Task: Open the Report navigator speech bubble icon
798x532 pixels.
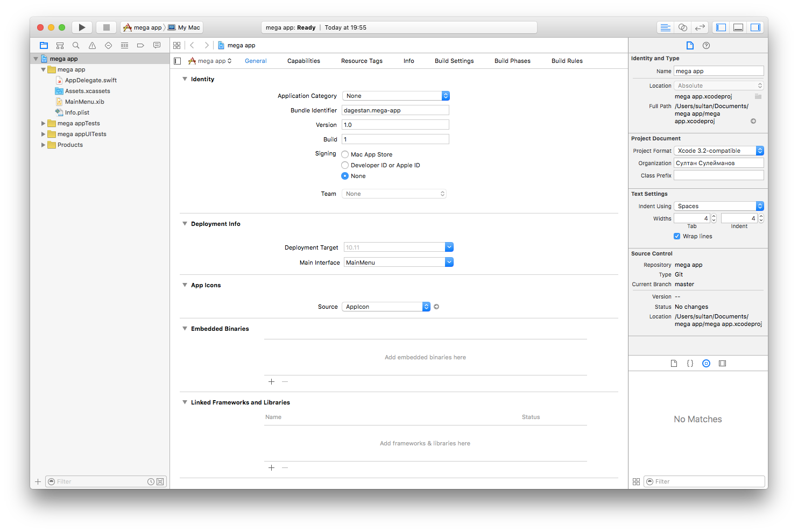Action: point(157,46)
